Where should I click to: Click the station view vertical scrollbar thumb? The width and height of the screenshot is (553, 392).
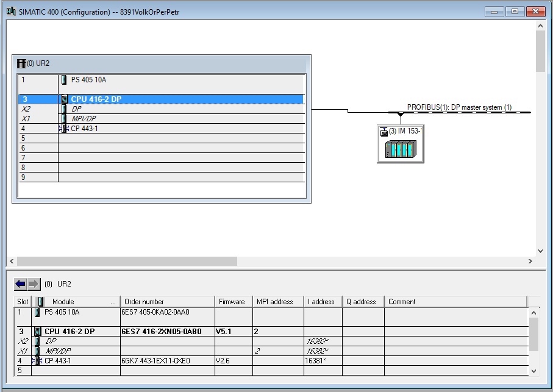click(540, 51)
